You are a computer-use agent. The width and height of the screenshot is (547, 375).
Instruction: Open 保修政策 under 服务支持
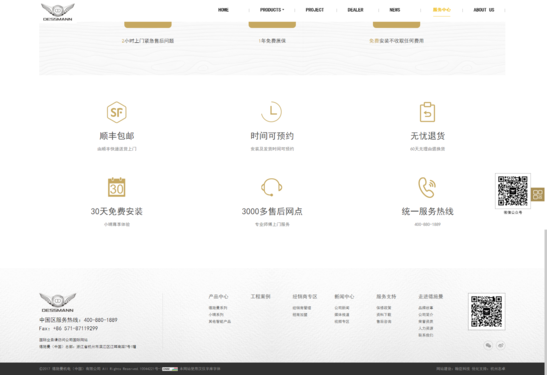click(383, 308)
